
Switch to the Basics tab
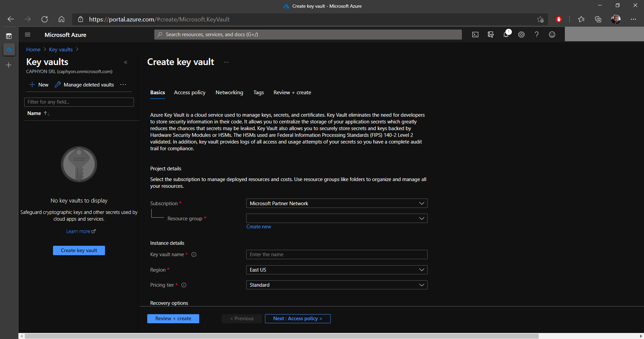158,93
